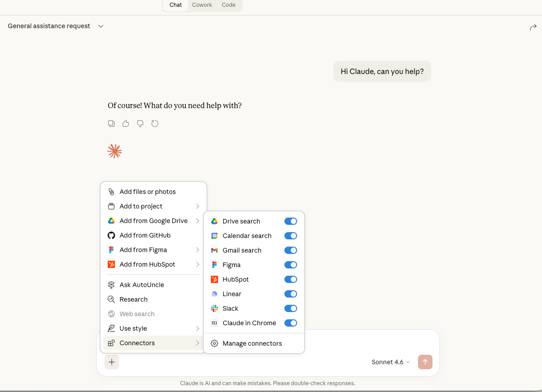Click the share conversation arrow icon
542x392 pixels.
[533, 27]
